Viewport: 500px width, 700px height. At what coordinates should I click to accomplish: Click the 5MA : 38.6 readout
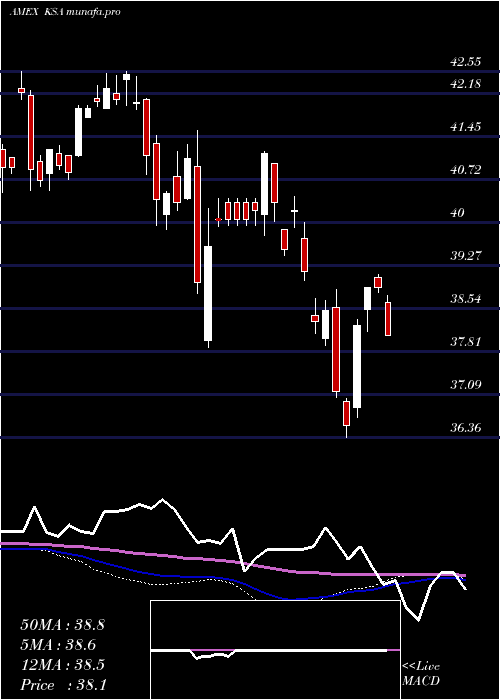58,645
